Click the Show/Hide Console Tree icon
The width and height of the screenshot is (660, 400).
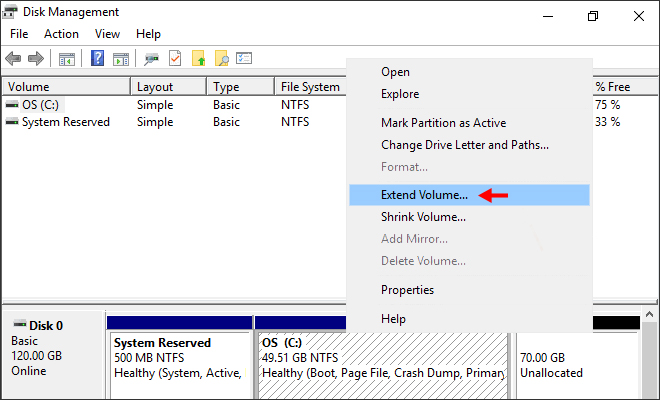point(67,58)
